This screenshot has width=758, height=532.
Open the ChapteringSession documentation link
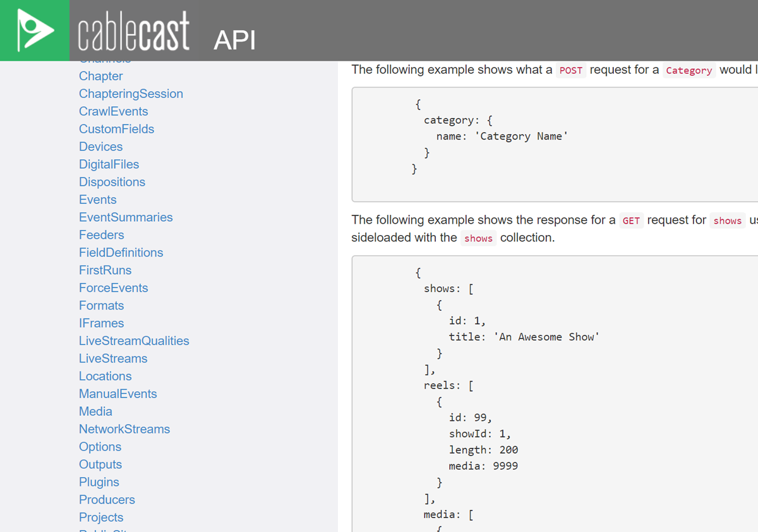[131, 94]
